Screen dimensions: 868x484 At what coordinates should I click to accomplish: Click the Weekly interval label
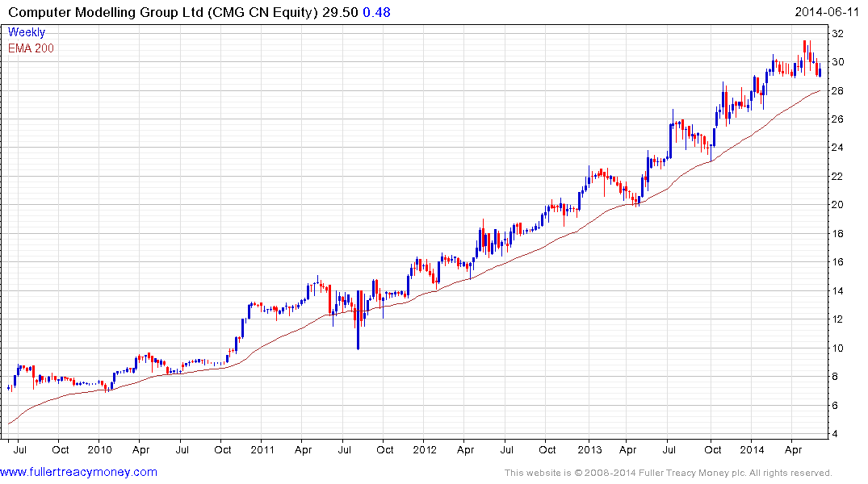point(27,32)
